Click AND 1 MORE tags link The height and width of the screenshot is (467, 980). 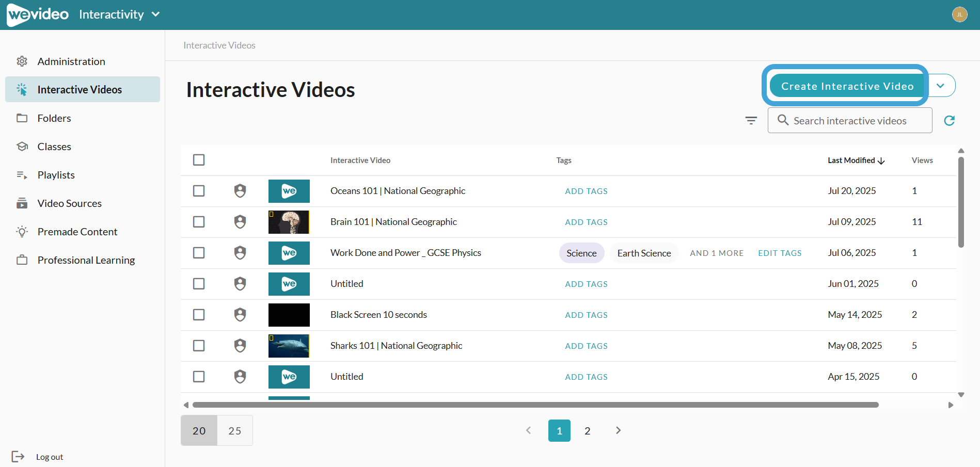(717, 253)
